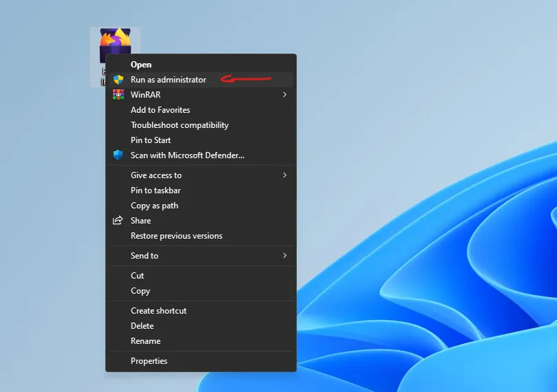Open Troubleshoot compatibility

180,125
